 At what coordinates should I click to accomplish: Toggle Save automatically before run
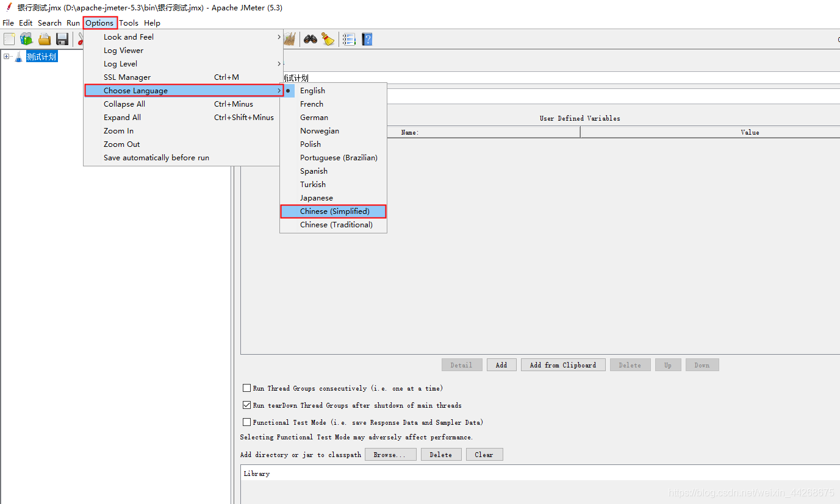tap(183, 158)
